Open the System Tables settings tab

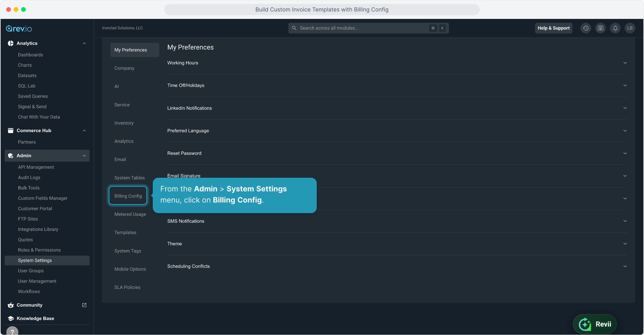pos(129,178)
